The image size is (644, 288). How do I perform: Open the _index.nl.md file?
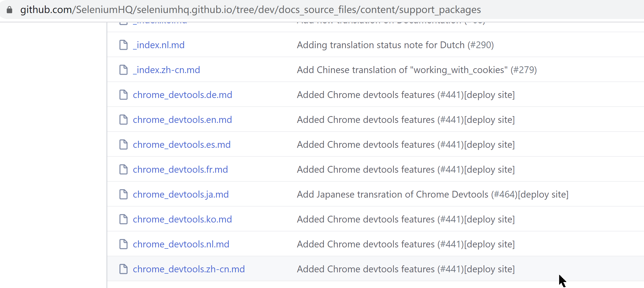coord(159,45)
